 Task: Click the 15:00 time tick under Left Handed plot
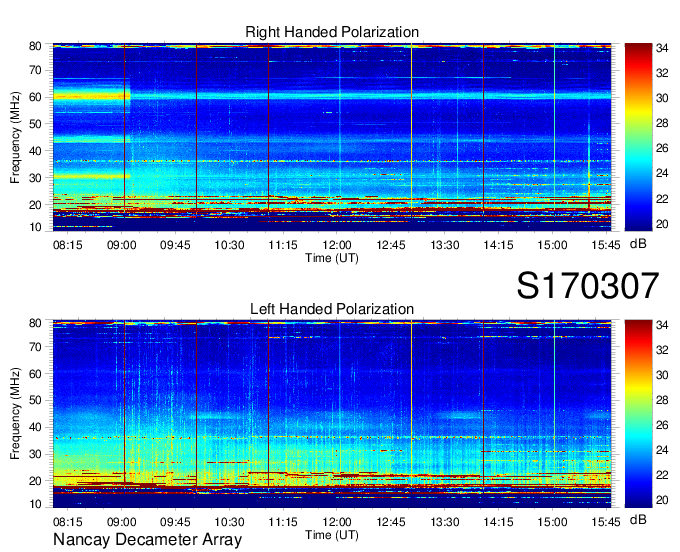coord(552,522)
